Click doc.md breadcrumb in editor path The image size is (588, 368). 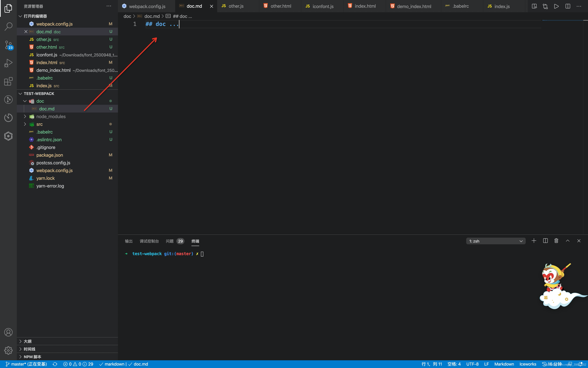tap(152, 16)
